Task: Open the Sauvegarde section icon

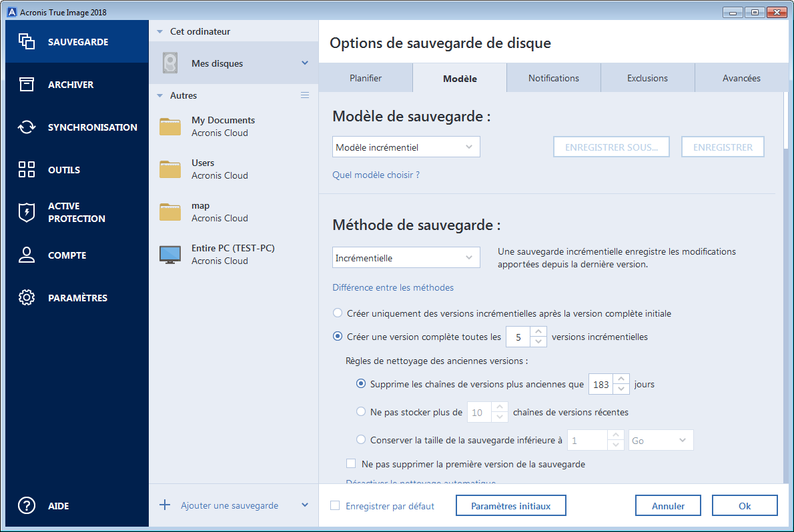Action: [26, 41]
